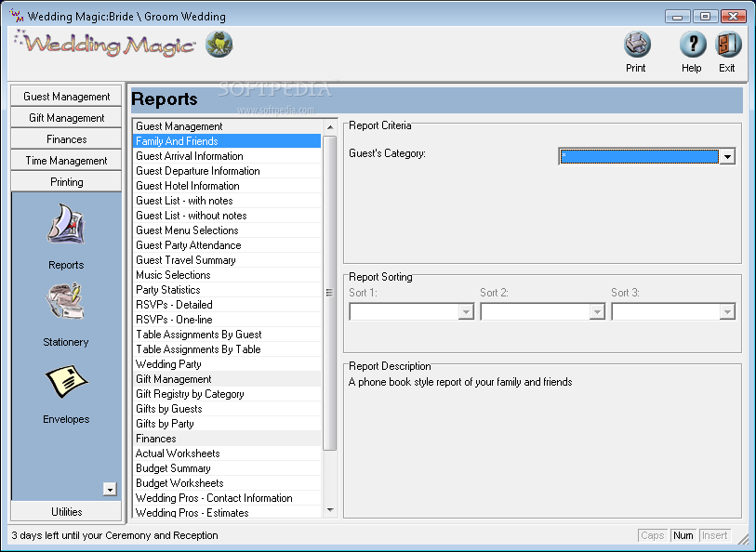This screenshot has width=756, height=552.
Task: Select 'Guest Party Attendance' report
Action: tap(227, 245)
